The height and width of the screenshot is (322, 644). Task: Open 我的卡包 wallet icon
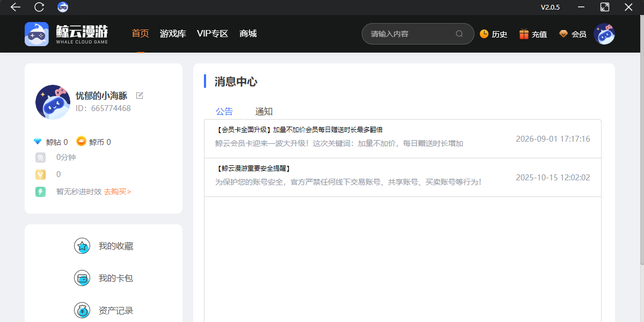coord(82,279)
